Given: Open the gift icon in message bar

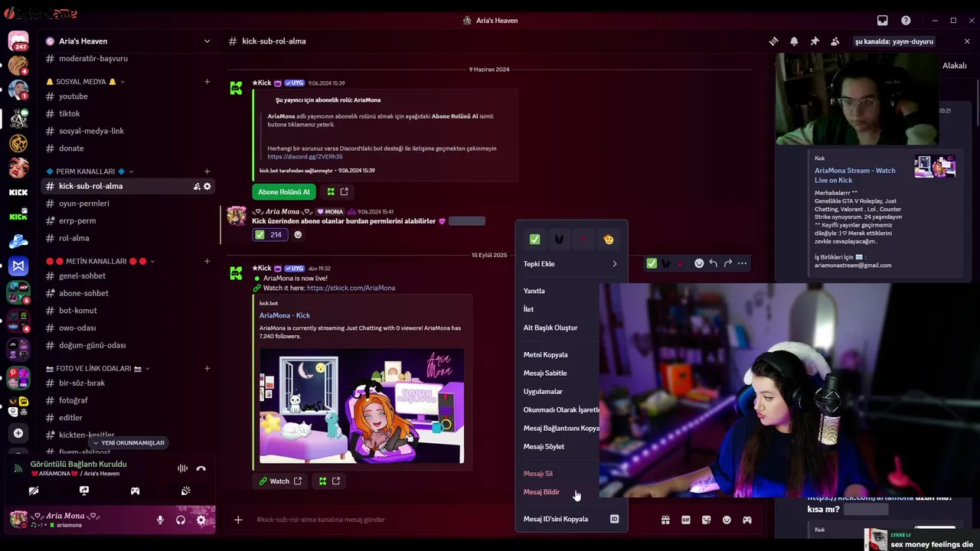Looking at the screenshot, I should coord(665,520).
